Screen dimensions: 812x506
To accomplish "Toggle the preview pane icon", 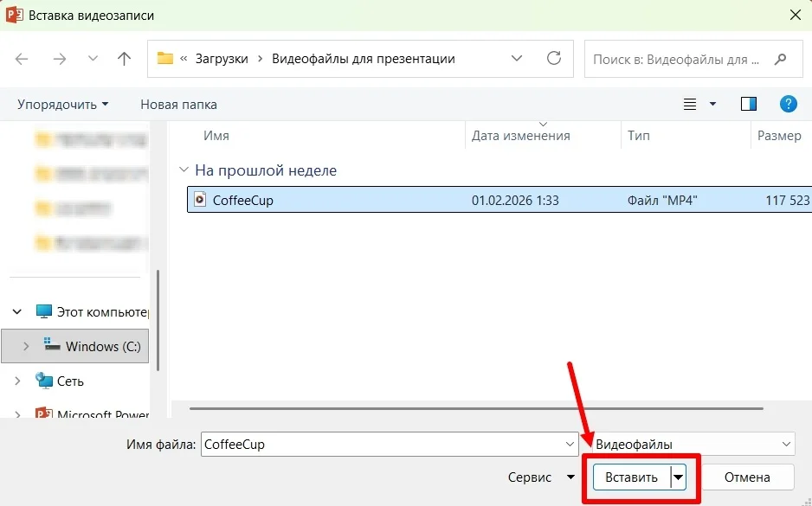I will (748, 104).
